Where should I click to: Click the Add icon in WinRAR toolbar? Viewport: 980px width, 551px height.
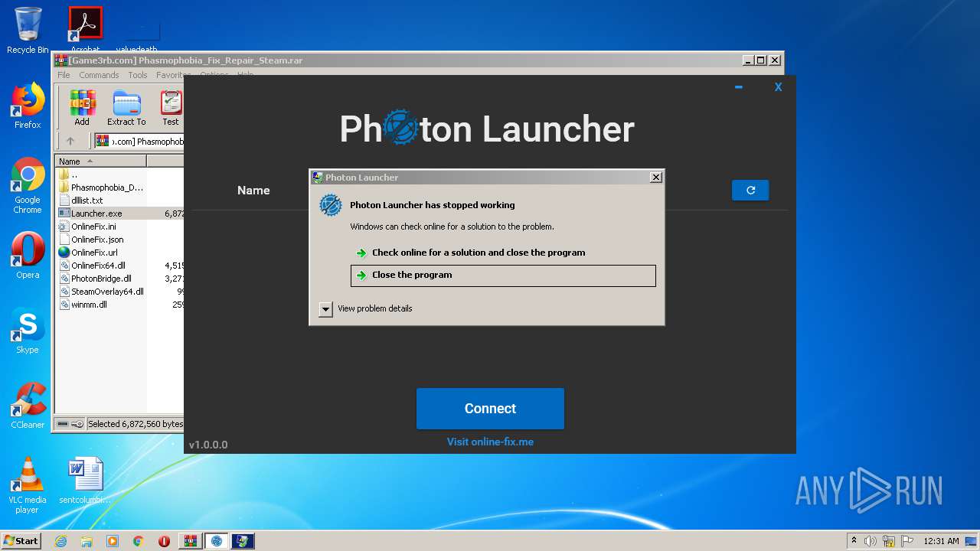tap(82, 108)
